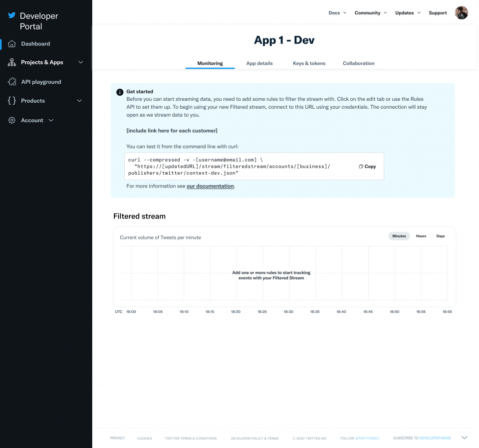The height and width of the screenshot is (448, 479).
Task: Click the '[include link here for each customer]' text
Action: point(172,131)
